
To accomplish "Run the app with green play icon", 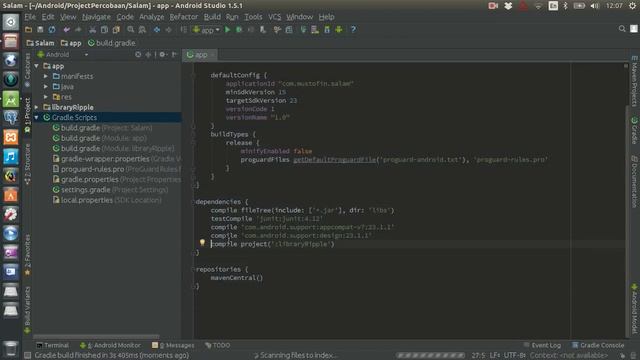I will [x=227, y=30].
